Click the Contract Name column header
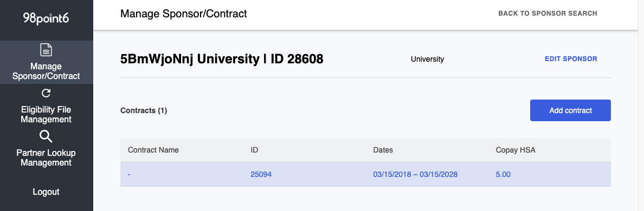644x211 pixels. coord(153,150)
